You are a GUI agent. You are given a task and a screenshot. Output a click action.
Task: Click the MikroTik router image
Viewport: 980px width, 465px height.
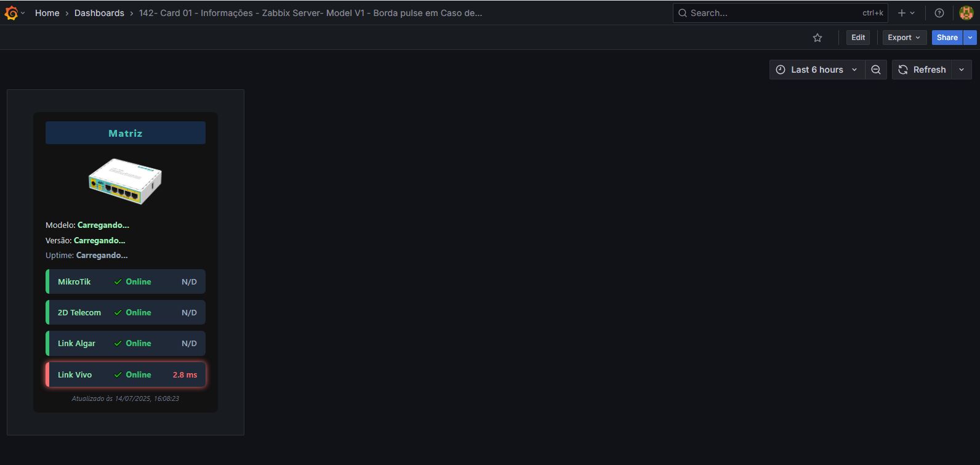125,180
